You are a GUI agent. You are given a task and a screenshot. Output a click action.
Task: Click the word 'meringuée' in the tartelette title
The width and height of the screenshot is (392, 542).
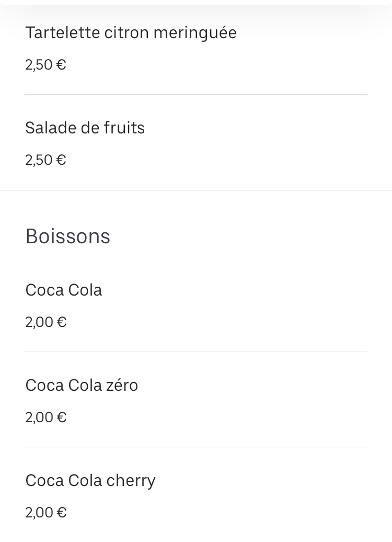(195, 33)
